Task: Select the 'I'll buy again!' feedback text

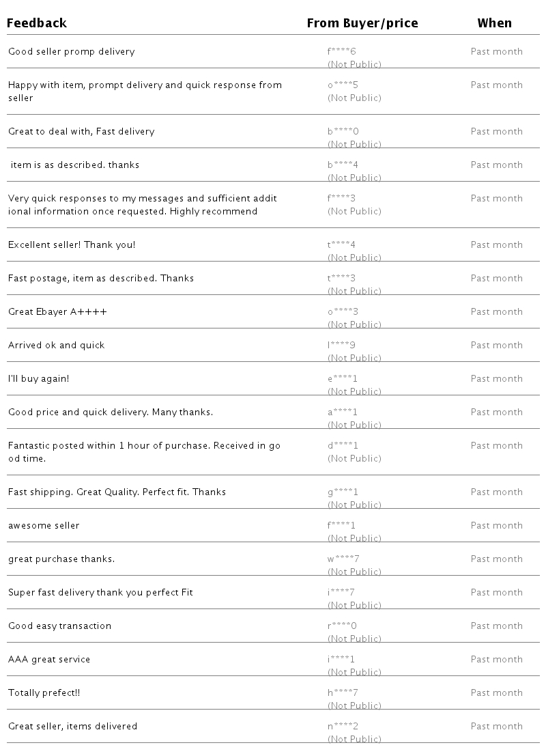Action: (38, 379)
